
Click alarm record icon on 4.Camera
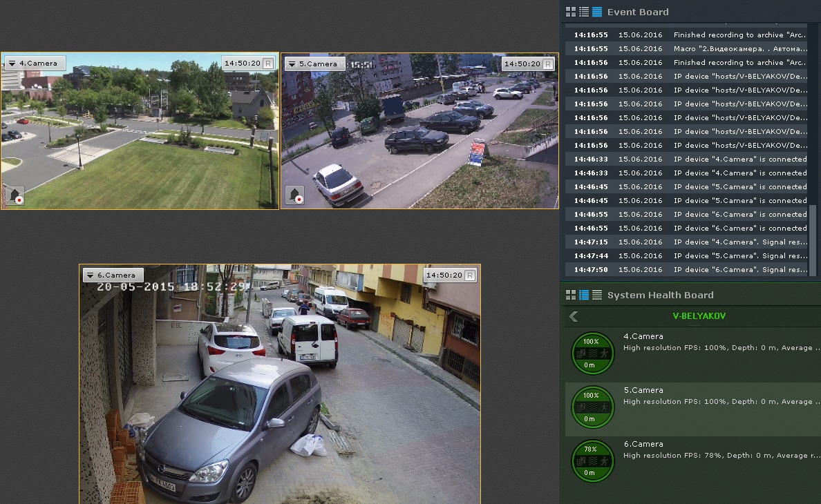(x=15, y=195)
